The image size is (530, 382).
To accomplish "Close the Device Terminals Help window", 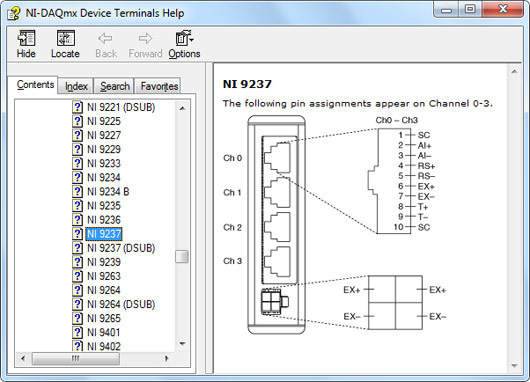I will click(503, 10).
